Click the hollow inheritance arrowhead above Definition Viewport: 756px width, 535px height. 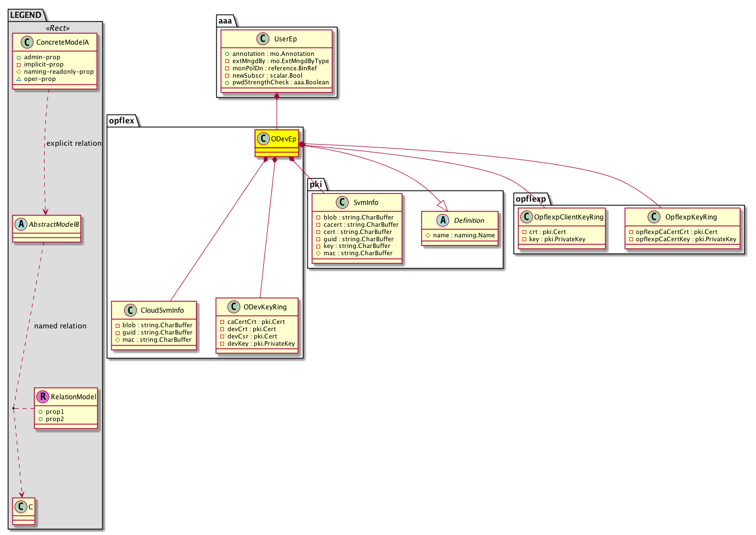(x=442, y=205)
